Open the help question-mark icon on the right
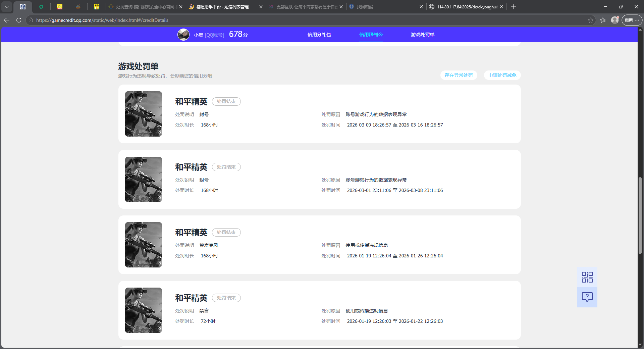 587,297
